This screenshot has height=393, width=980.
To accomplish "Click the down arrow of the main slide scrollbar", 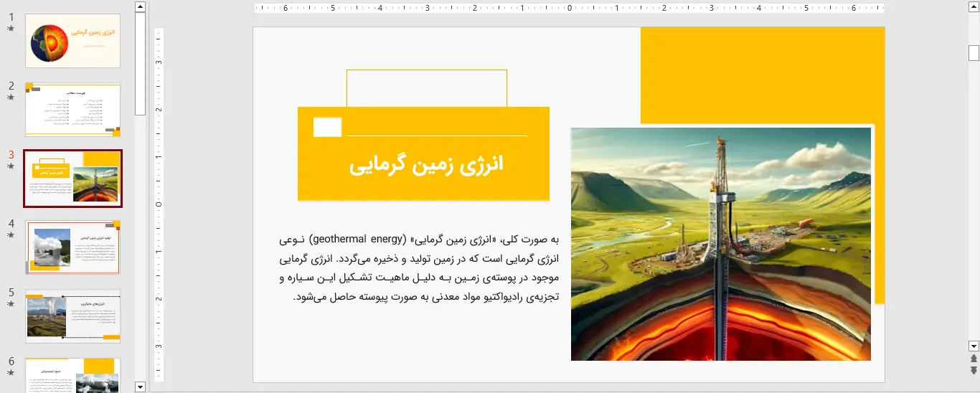I will coord(974,345).
